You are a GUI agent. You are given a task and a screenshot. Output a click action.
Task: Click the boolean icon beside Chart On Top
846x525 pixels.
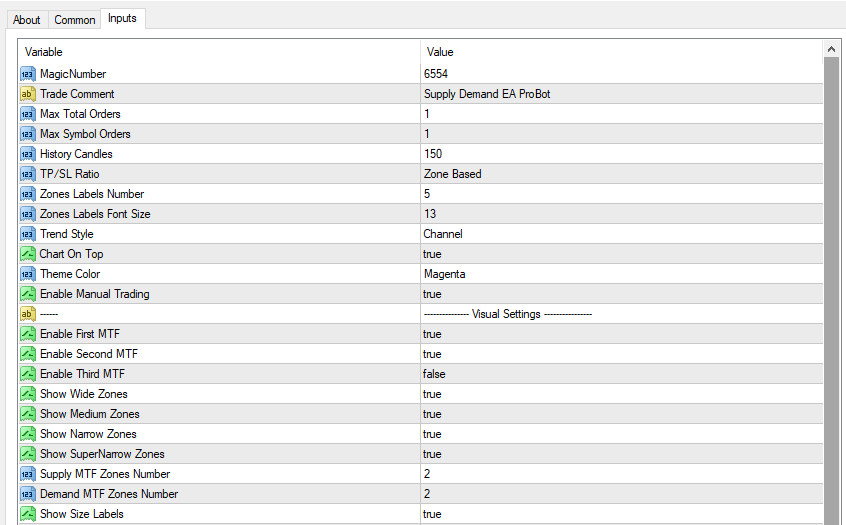pos(28,254)
